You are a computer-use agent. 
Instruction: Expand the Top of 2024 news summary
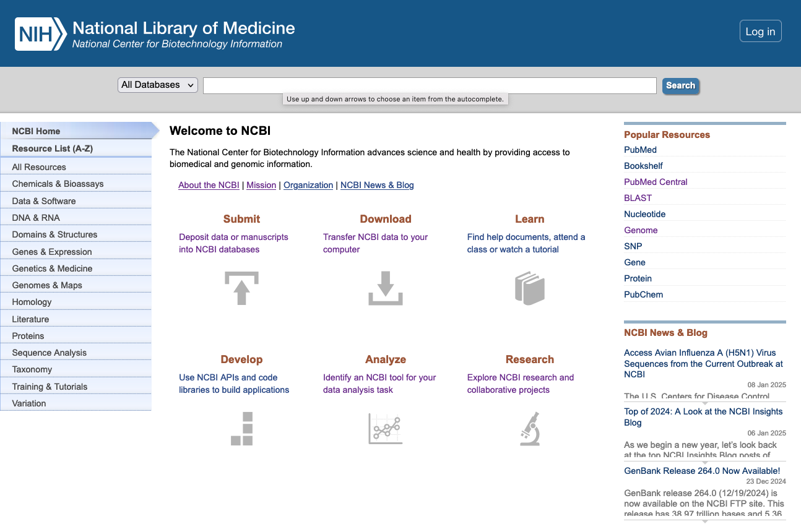pos(704,462)
